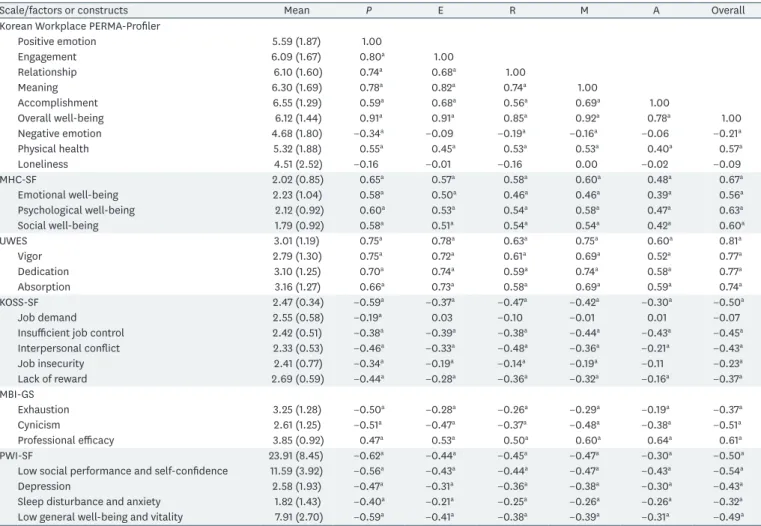Click the "Emotional well-being" row label
The width and height of the screenshot is (761, 526).
pyautogui.click(x=68, y=195)
